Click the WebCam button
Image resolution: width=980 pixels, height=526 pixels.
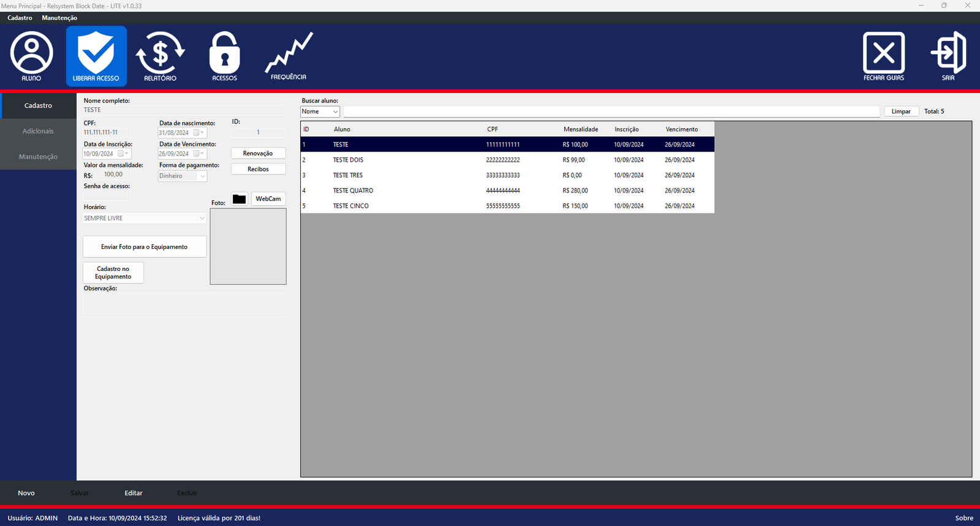click(x=268, y=199)
